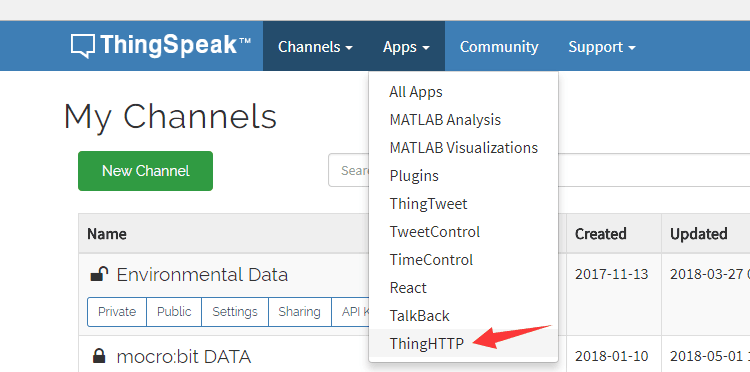Open Settings for Environmental Data channel
This screenshot has width=750, height=372.
point(235,312)
